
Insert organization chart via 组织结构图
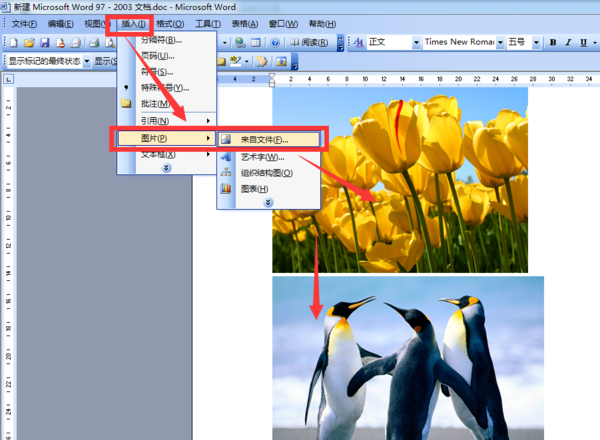click(266, 172)
